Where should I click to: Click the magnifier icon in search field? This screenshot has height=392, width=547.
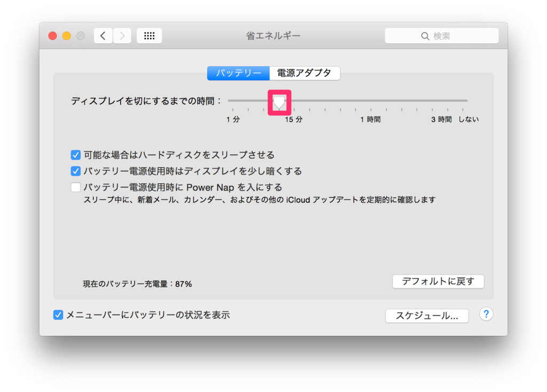(x=425, y=36)
